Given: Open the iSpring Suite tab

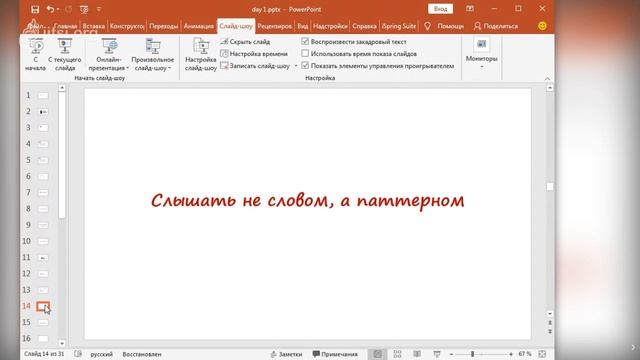Looking at the screenshot, I should pyautogui.click(x=399, y=26).
